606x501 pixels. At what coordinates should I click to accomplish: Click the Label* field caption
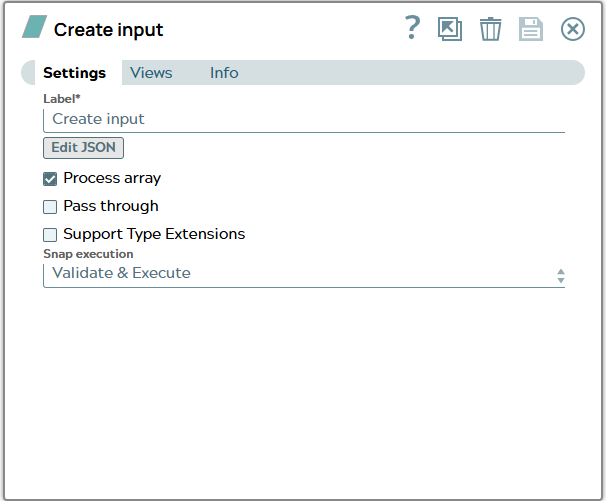[x=62, y=99]
